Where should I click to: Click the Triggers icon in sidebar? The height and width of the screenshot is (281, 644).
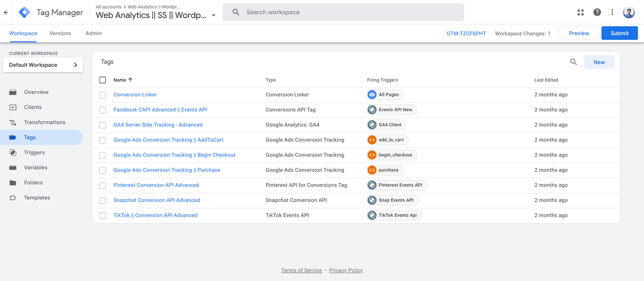(13, 152)
